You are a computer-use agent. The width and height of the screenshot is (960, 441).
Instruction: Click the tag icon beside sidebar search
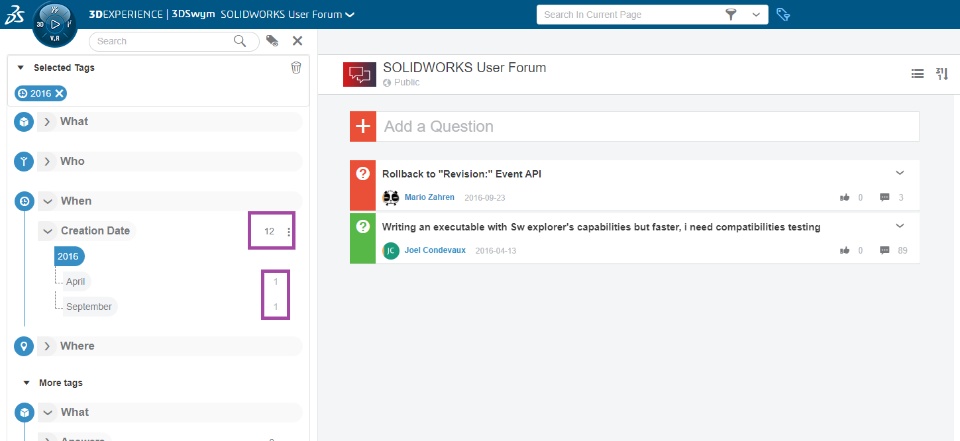point(272,41)
